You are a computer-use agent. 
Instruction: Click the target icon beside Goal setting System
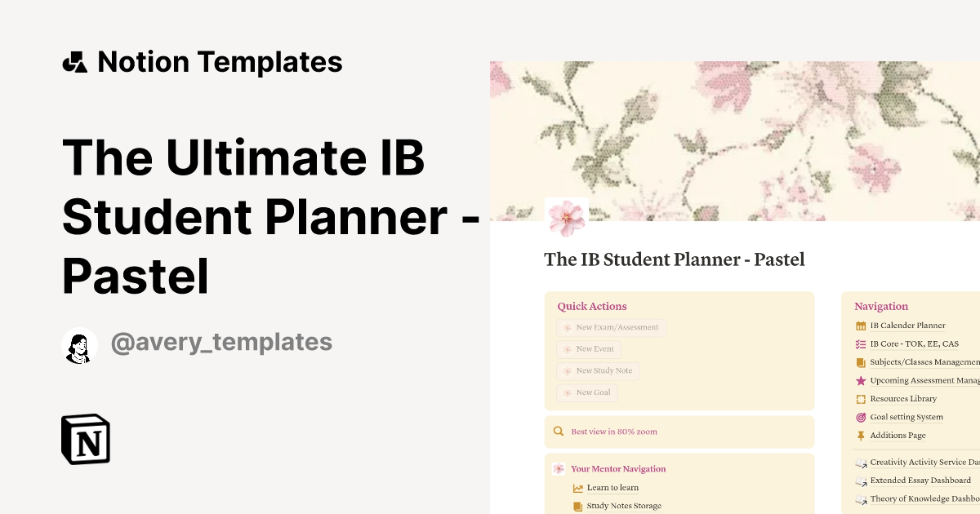pos(861,417)
